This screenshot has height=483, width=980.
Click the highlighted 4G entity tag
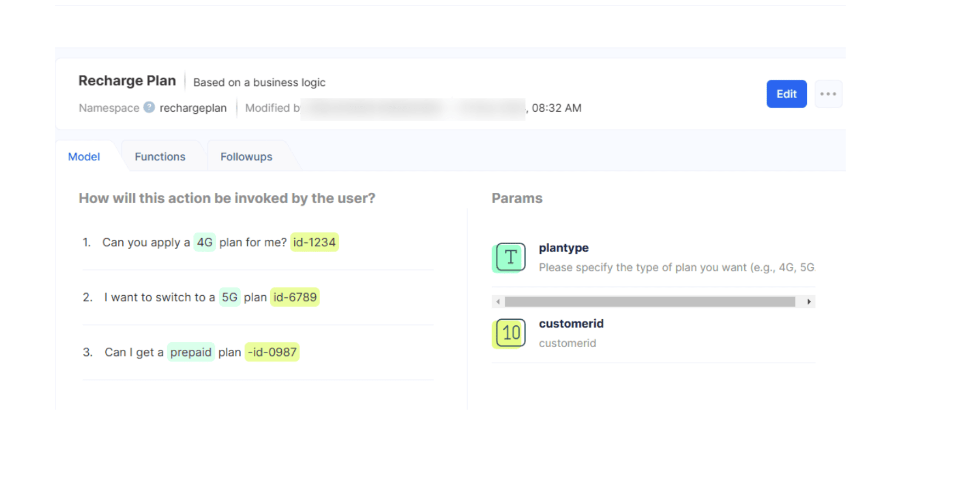click(x=204, y=242)
